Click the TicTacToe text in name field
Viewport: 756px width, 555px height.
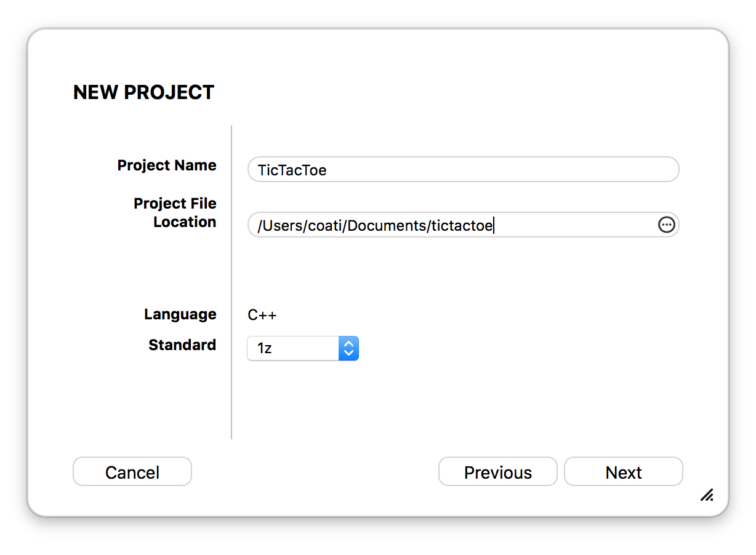pyautogui.click(x=292, y=170)
